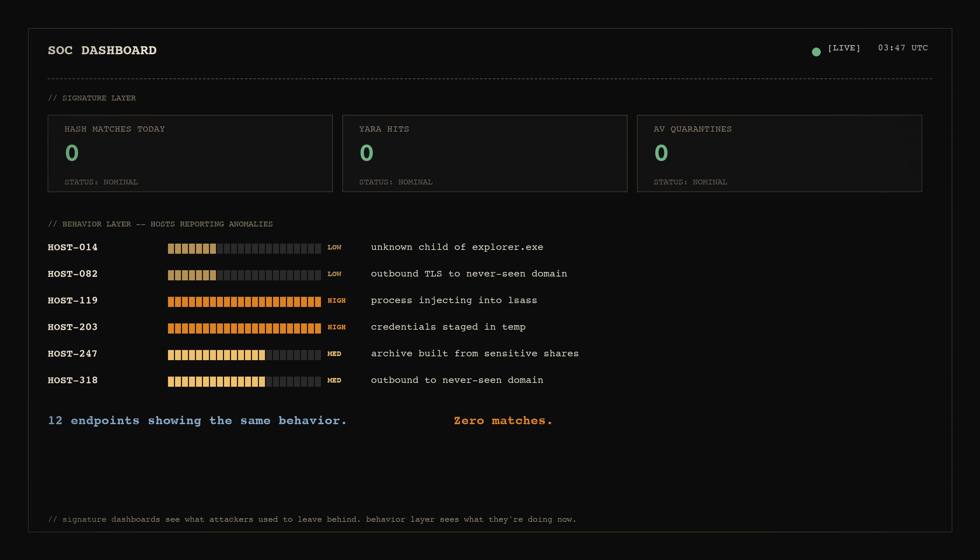This screenshot has width=980, height=560.
Task: Click the AV Quarantines zero count value
Action: click(661, 153)
